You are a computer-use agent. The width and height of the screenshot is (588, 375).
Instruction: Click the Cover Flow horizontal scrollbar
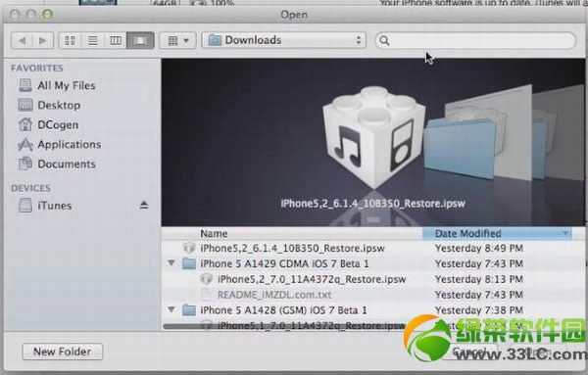coord(285,326)
